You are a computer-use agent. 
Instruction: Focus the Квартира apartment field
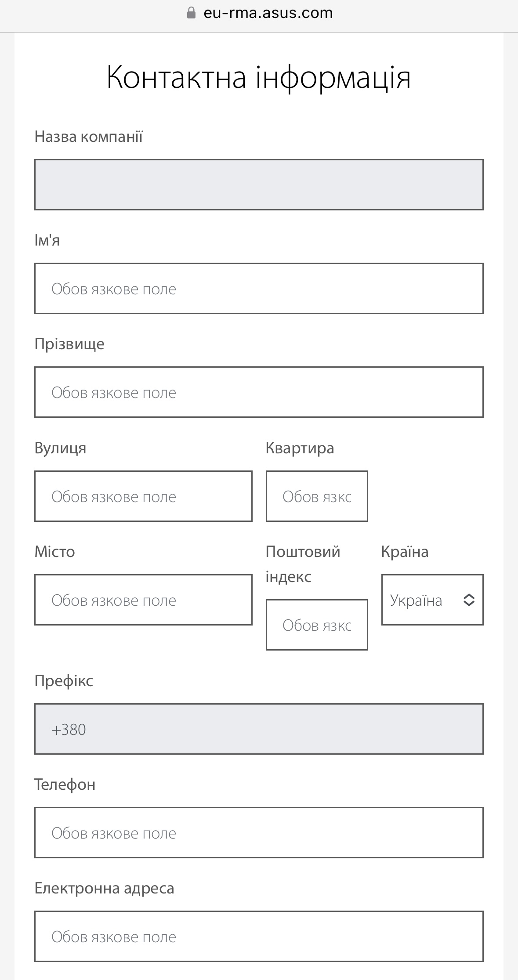pyautogui.click(x=317, y=496)
